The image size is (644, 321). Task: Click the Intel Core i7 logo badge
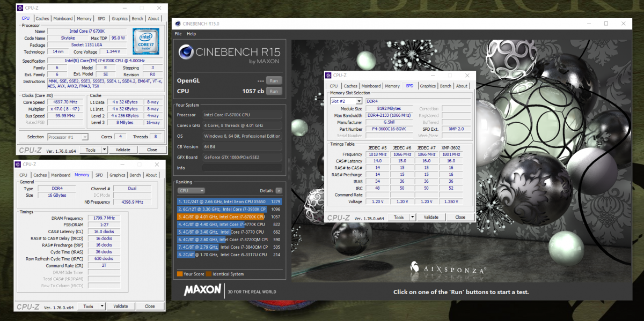click(145, 41)
